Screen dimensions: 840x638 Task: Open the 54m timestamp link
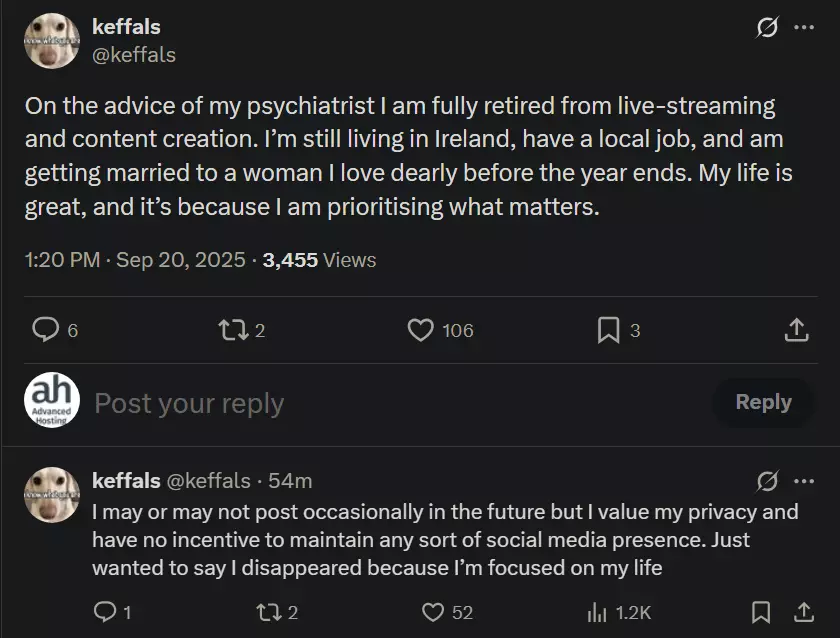click(290, 481)
